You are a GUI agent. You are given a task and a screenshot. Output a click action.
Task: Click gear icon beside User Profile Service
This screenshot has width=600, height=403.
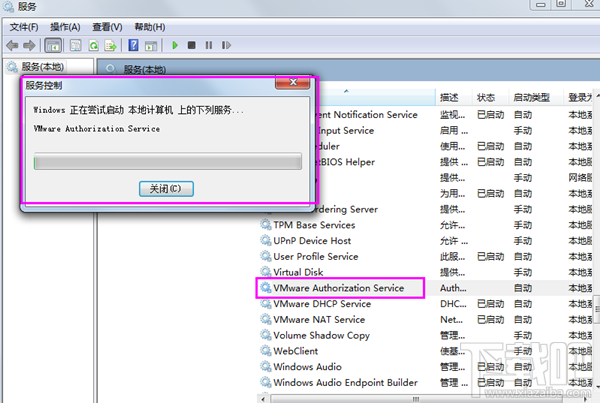click(266, 256)
